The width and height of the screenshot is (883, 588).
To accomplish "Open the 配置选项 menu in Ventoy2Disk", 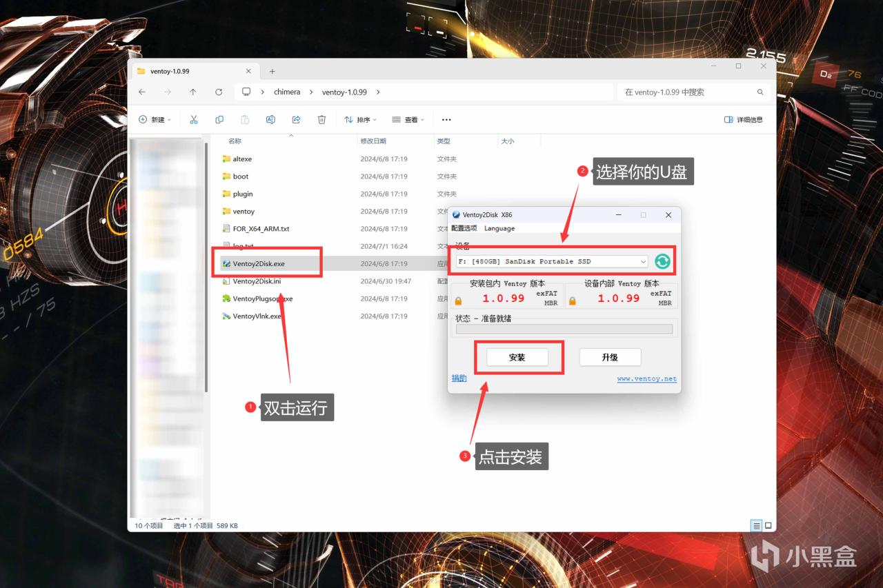I will point(464,228).
